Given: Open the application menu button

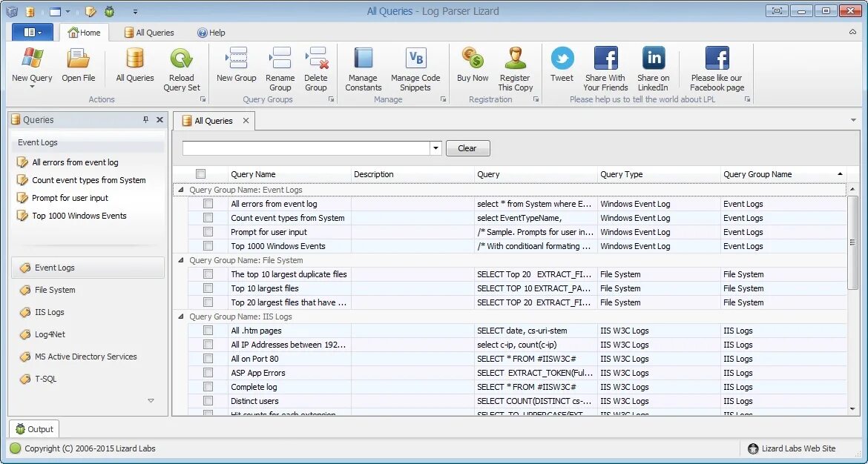Looking at the screenshot, I should (x=33, y=32).
